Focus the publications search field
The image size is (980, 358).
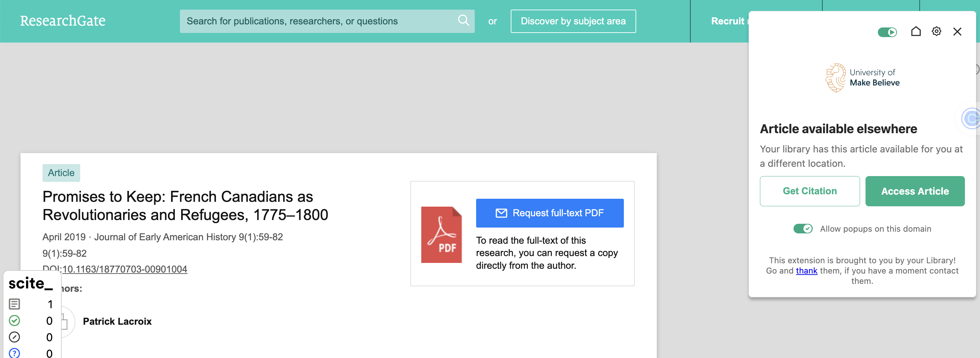pyautogui.click(x=319, y=21)
